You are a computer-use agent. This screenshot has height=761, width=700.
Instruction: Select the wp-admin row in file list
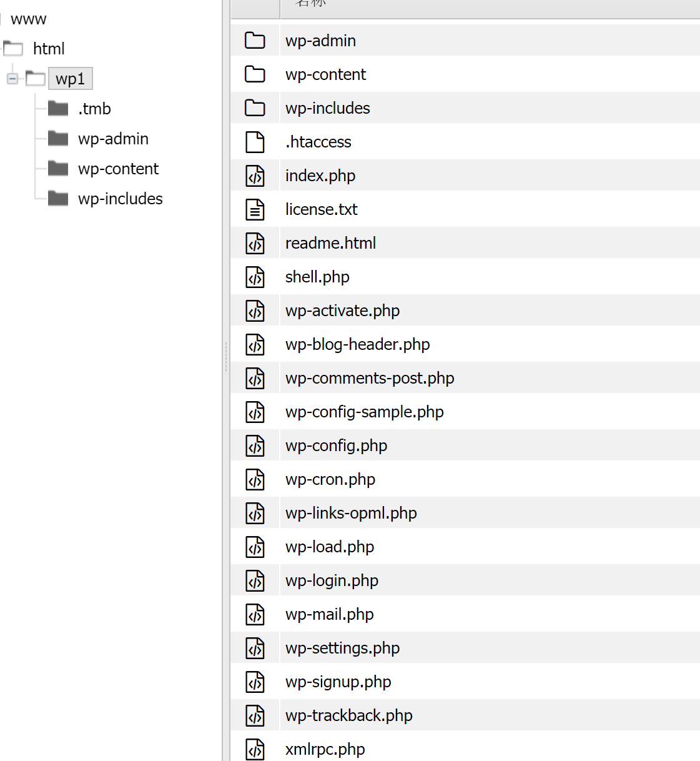(x=465, y=41)
